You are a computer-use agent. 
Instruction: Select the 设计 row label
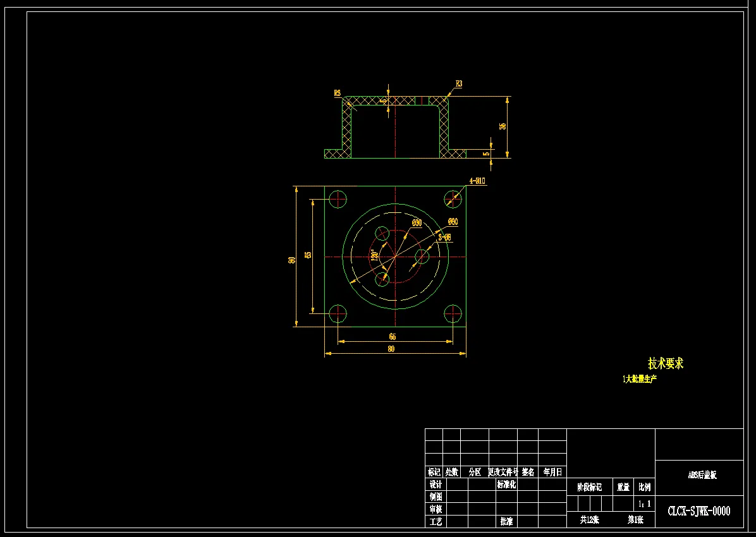click(x=436, y=485)
